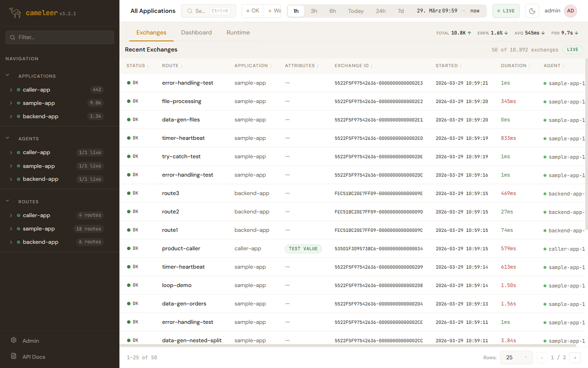Open the Runtime tab
Screen dimensions: 588x368
pyautogui.click(x=238, y=33)
